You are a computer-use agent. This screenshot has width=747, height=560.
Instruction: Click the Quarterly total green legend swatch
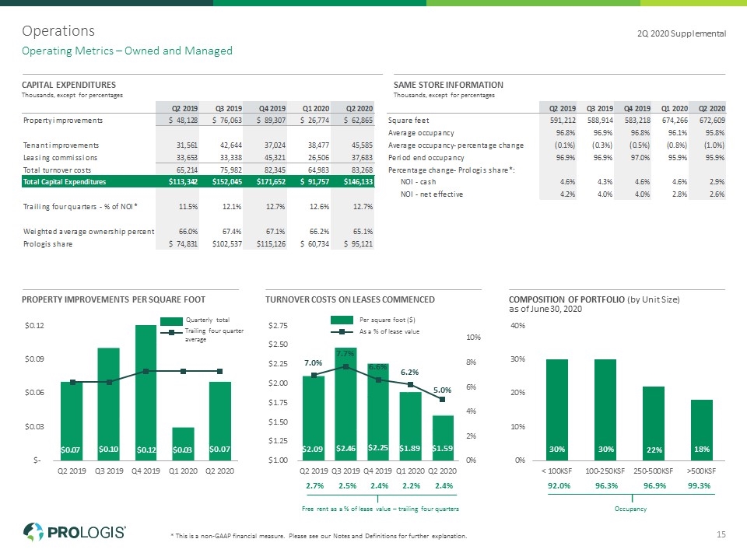tap(171, 321)
